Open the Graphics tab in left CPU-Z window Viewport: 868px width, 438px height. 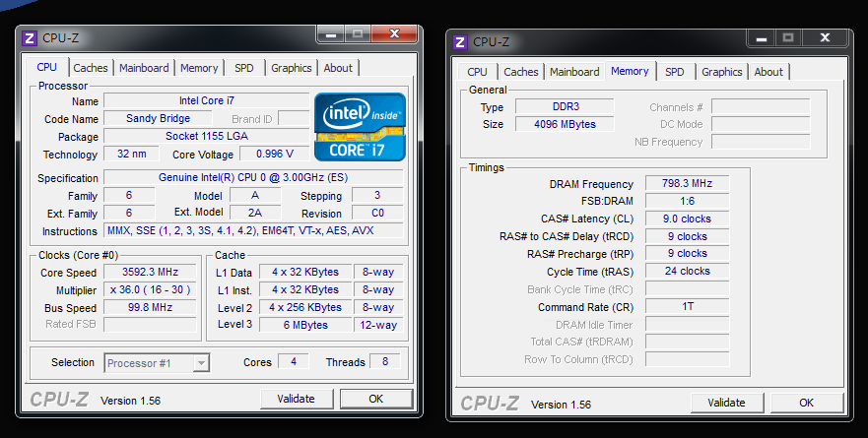click(292, 68)
